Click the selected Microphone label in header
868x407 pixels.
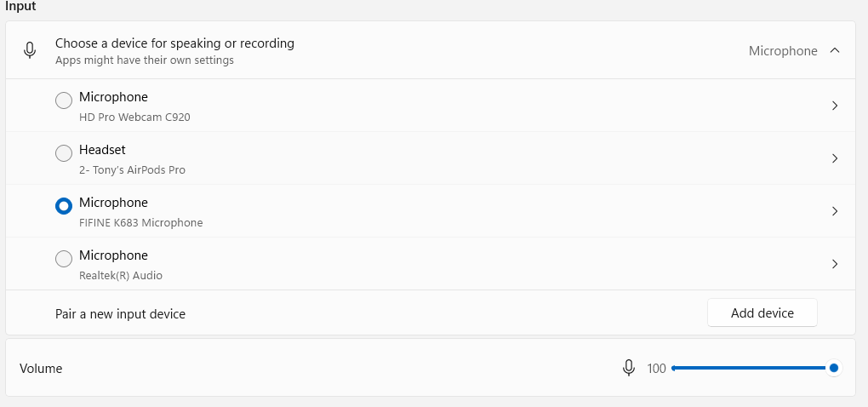(783, 51)
